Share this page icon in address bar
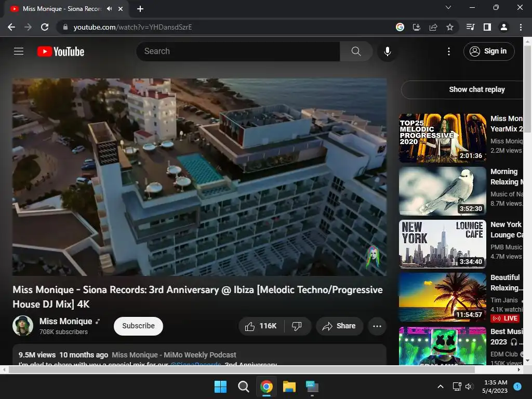 pyautogui.click(x=433, y=27)
